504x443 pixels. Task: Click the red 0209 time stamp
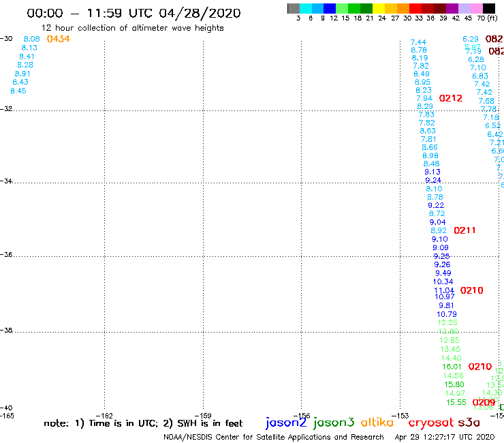[x=484, y=402]
